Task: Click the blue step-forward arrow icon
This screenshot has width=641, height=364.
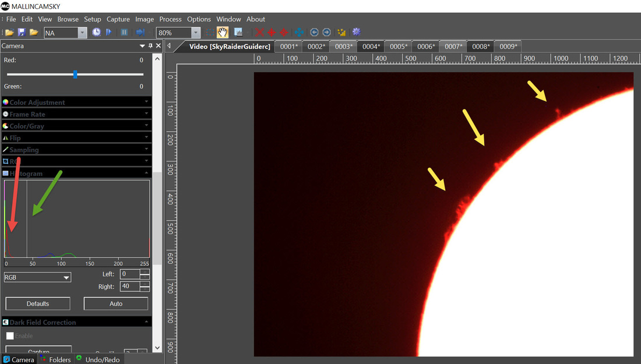Action: click(140, 32)
